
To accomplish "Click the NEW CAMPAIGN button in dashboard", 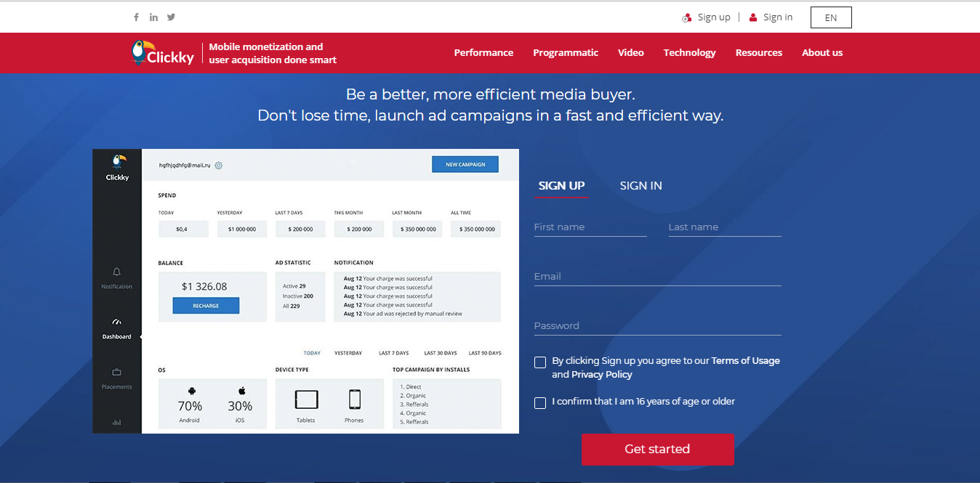I will click(465, 164).
